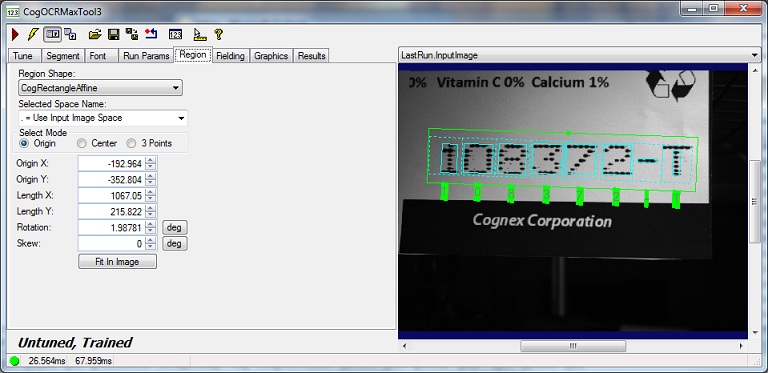Click the horizontal scrollbar right arrow
Screen dimensions: 768x373
(x=742, y=346)
